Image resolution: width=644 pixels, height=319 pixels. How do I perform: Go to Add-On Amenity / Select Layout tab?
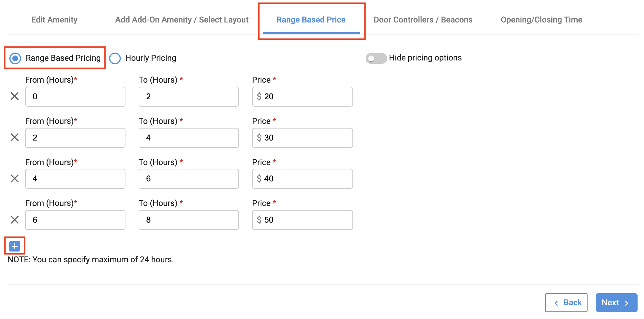tap(182, 20)
